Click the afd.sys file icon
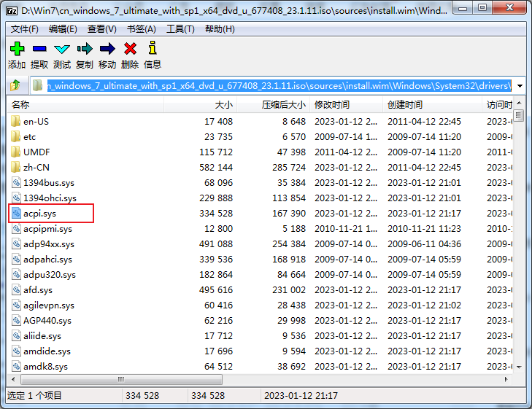 16,289
